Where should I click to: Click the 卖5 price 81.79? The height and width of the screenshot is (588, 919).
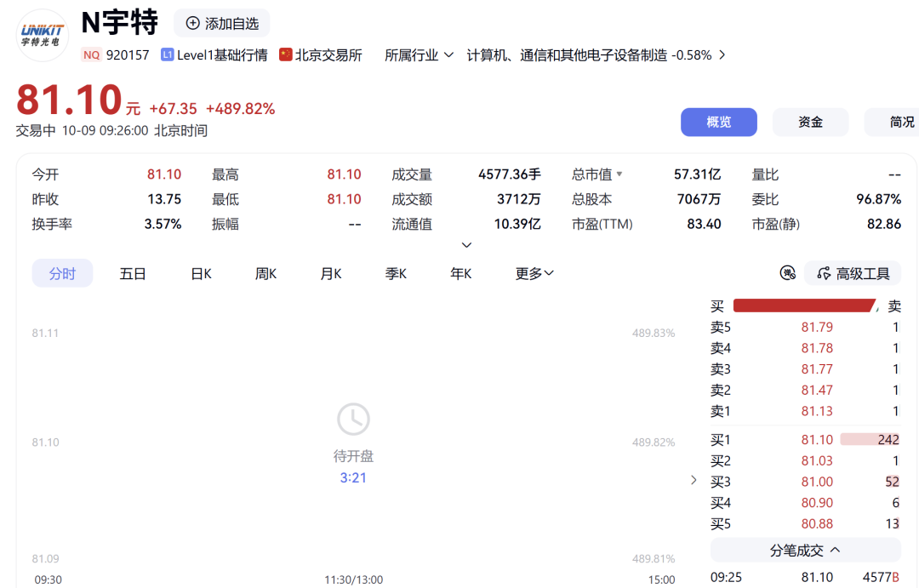817,327
